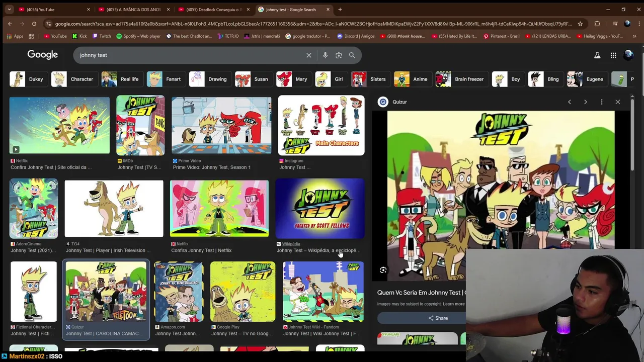Open the Google apps grid
The height and width of the screenshot is (362, 644).
point(613,55)
